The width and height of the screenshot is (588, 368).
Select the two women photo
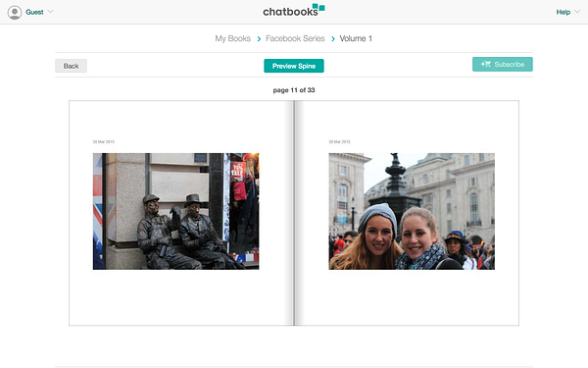pos(412,211)
